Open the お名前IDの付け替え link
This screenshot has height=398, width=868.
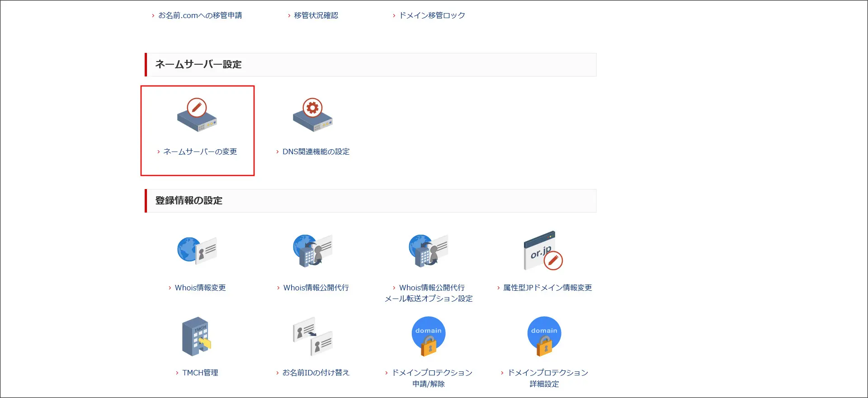click(x=316, y=373)
